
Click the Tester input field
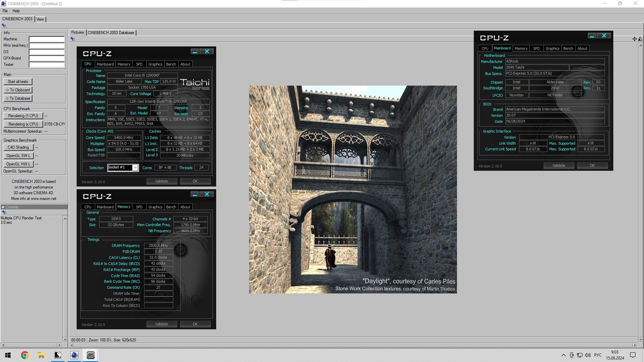coord(47,65)
